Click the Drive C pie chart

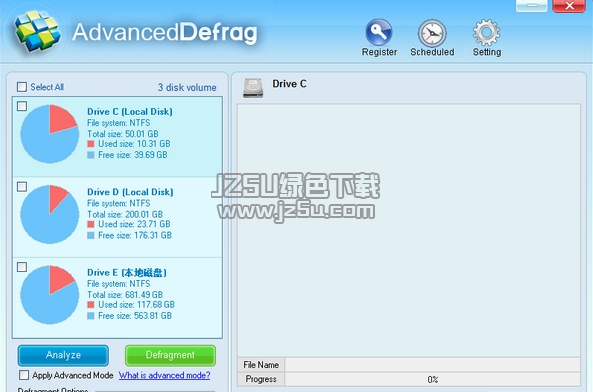point(50,134)
